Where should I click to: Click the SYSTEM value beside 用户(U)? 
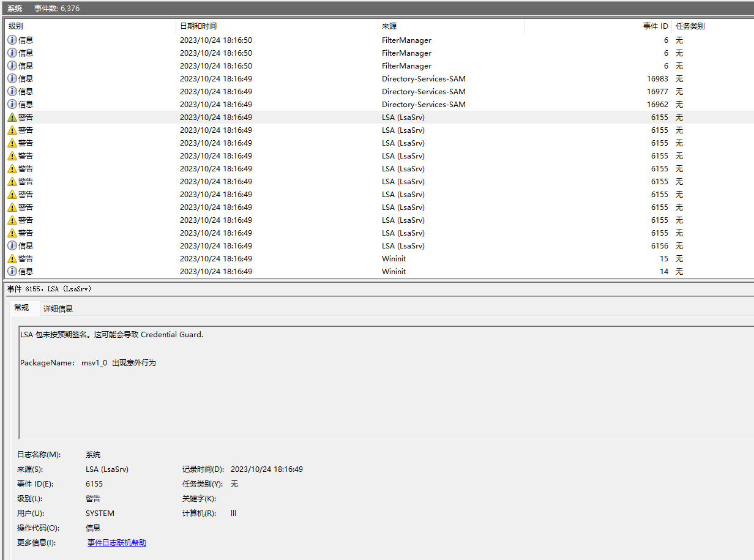tap(100, 513)
